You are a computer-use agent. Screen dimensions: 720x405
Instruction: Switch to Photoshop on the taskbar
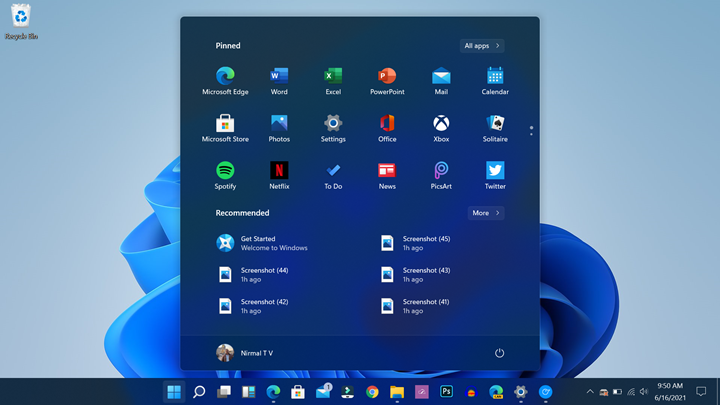pyautogui.click(x=446, y=392)
